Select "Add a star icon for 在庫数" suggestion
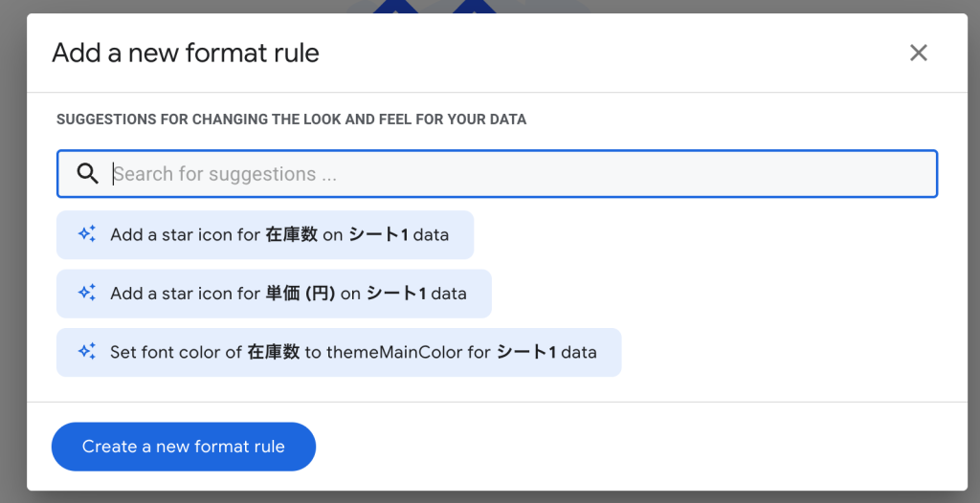Image resolution: width=980 pixels, height=503 pixels. tap(265, 235)
